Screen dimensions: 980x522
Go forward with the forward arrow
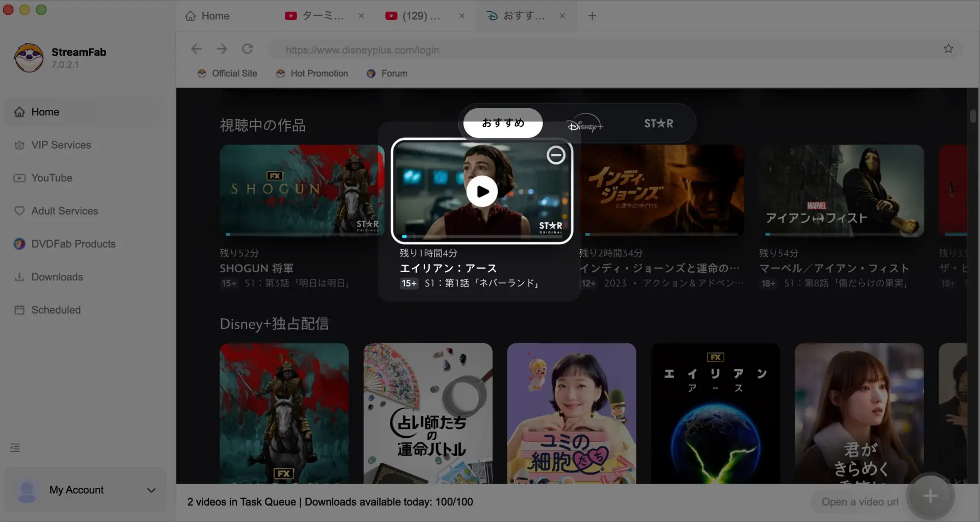point(222,49)
